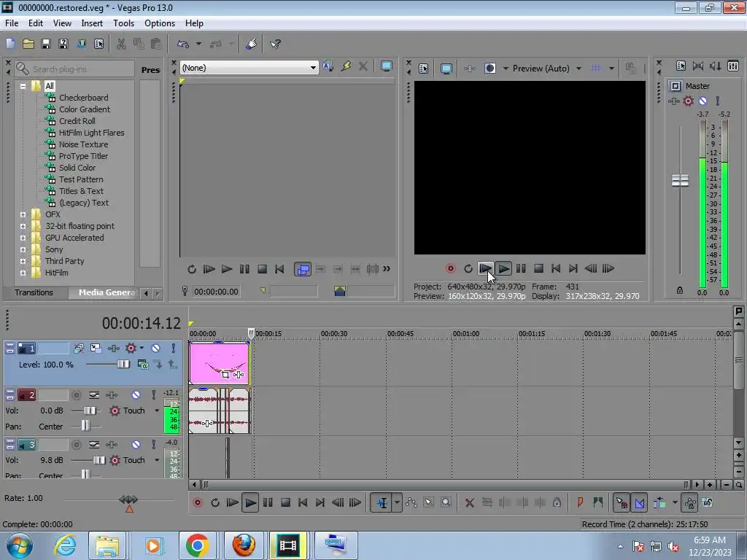Toggle Mute on video track 1

point(155,349)
